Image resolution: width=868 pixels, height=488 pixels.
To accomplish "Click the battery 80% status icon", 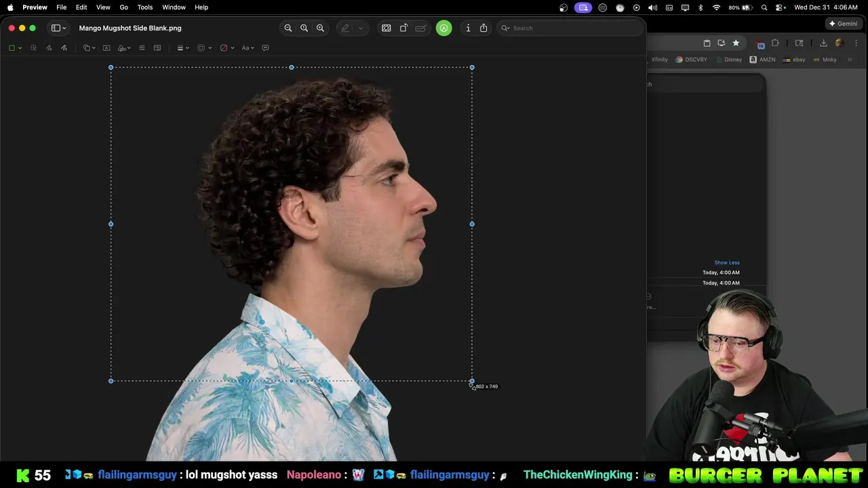I will [x=743, y=7].
